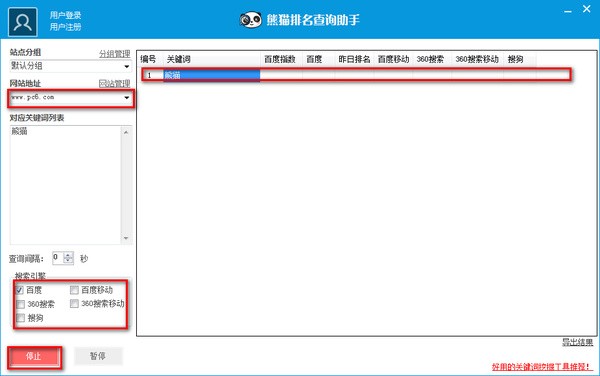Screen dimensions: 600x376
Task: Click the 导出结果 link
Action: [x=577, y=342]
